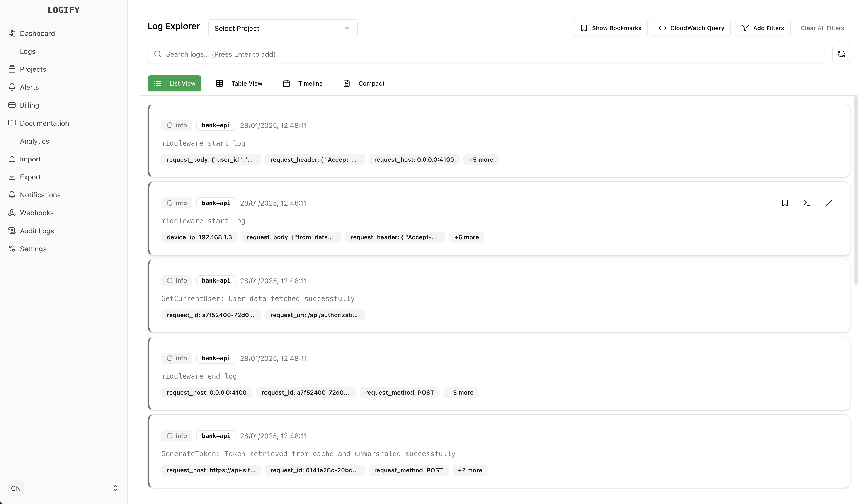This screenshot has width=868, height=504.
Task: Expand the hovered log entry fullscreen
Action: 829,203
